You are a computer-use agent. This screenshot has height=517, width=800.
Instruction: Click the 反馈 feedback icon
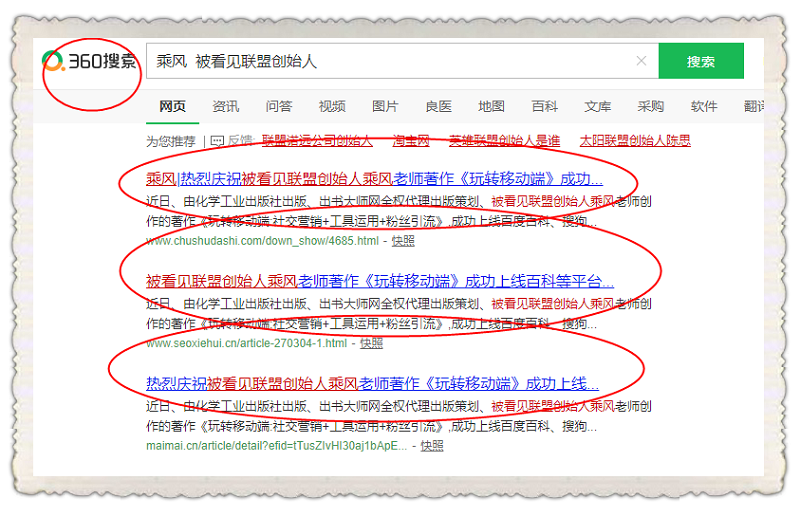pyautogui.click(x=218, y=141)
